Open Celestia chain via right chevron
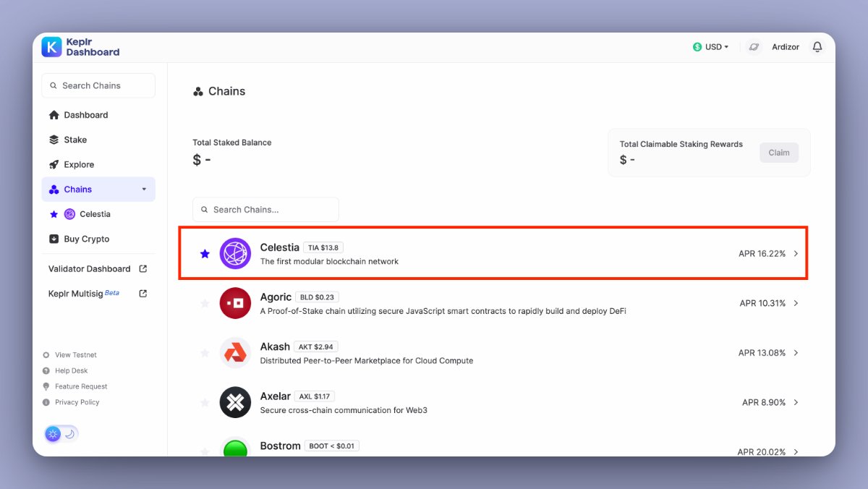 [796, 254]
